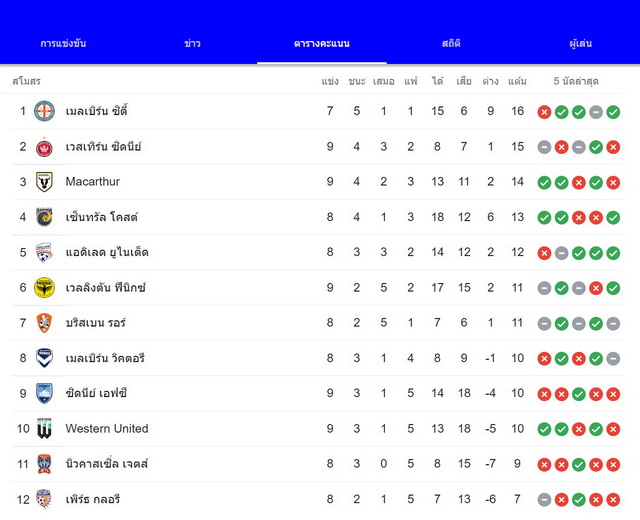
Task: Open the สถิติ tab
Action: [451, 43]
